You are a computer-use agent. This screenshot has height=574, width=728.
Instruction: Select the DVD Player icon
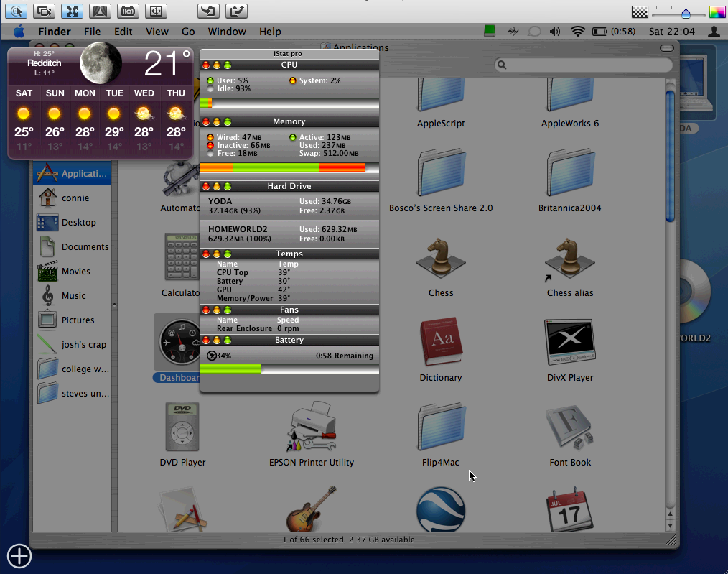coord(182,426)
